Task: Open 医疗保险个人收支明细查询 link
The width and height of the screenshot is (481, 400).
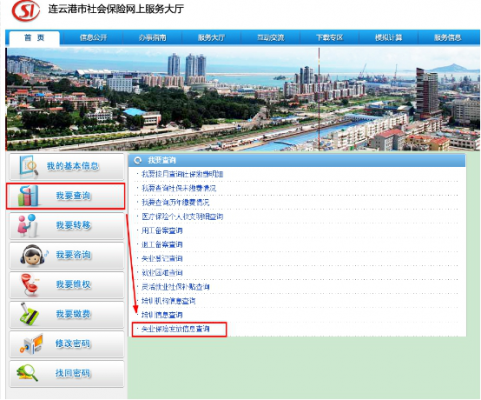Action: click(x=182, y=217)
